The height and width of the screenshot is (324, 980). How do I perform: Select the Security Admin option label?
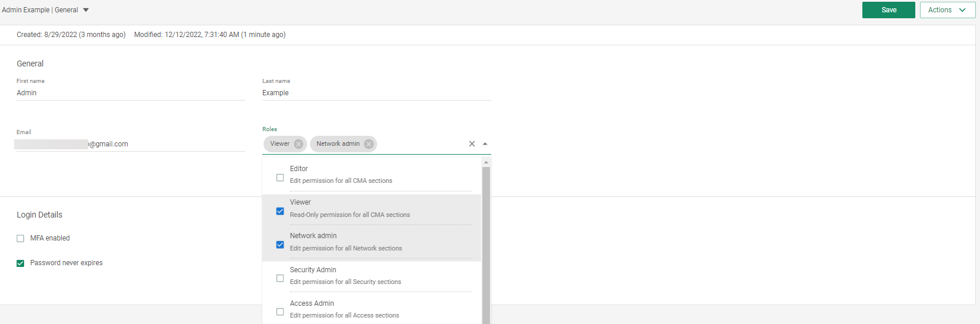313,270
